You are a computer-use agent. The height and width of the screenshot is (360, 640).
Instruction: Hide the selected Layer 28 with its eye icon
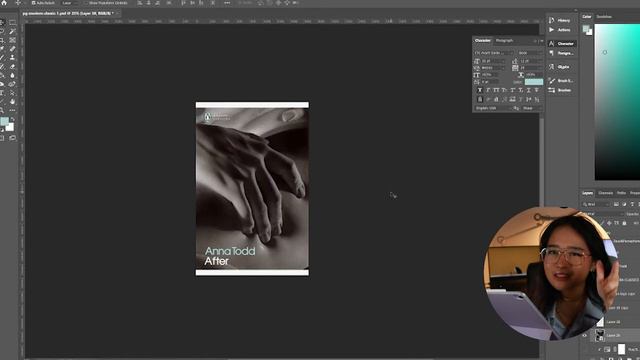[584, 335]
